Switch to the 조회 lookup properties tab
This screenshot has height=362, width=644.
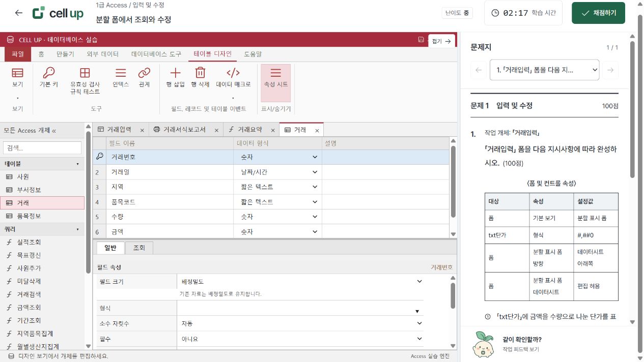pyautogui.click(x=139, y=248)
